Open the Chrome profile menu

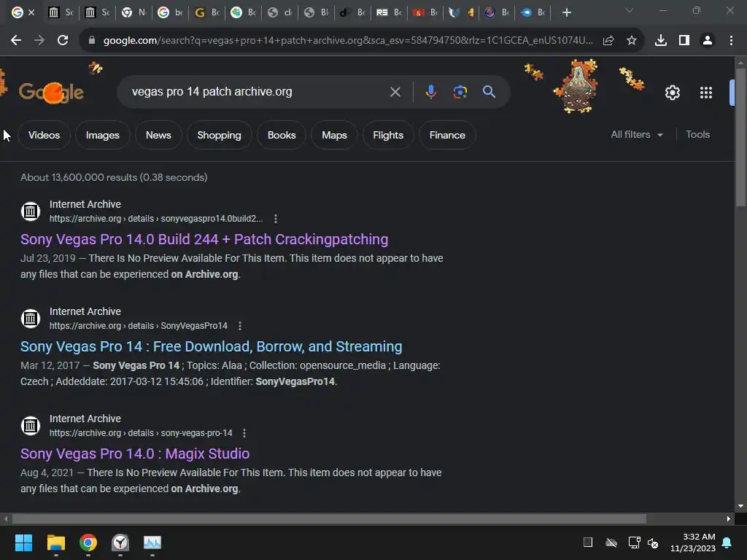click(708, 41)
